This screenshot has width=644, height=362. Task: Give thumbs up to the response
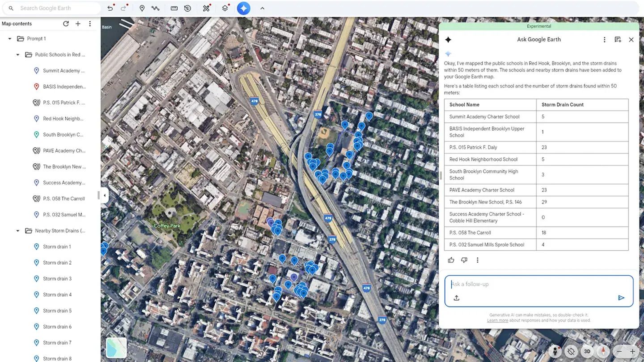tap(451, 260)
